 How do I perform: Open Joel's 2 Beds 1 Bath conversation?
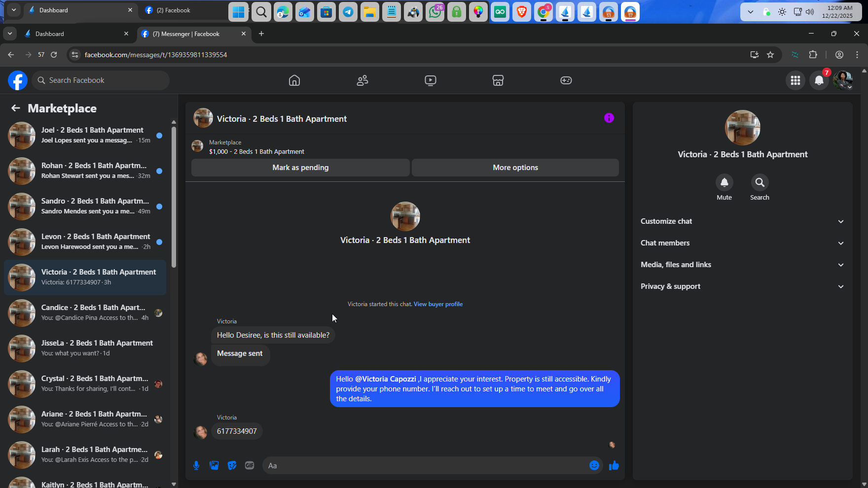[85, 136]
